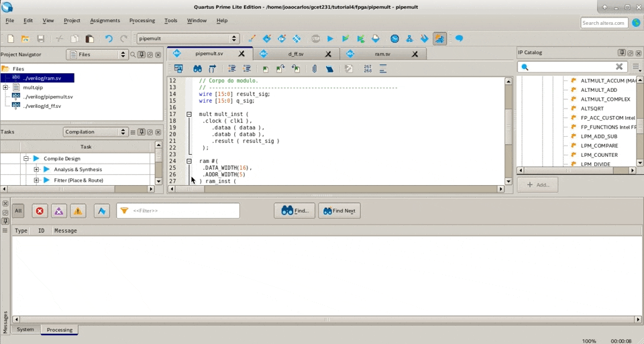Image resolution: width=644 pixels, height=344 pixels.
Task: Close the pipemult.sv tab
Action: tap(241, 54)
